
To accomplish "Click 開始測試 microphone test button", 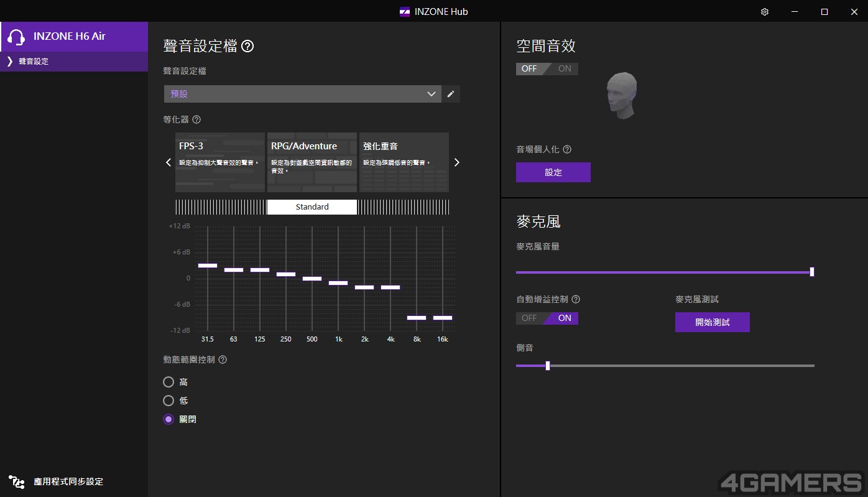I will [713, 322].
